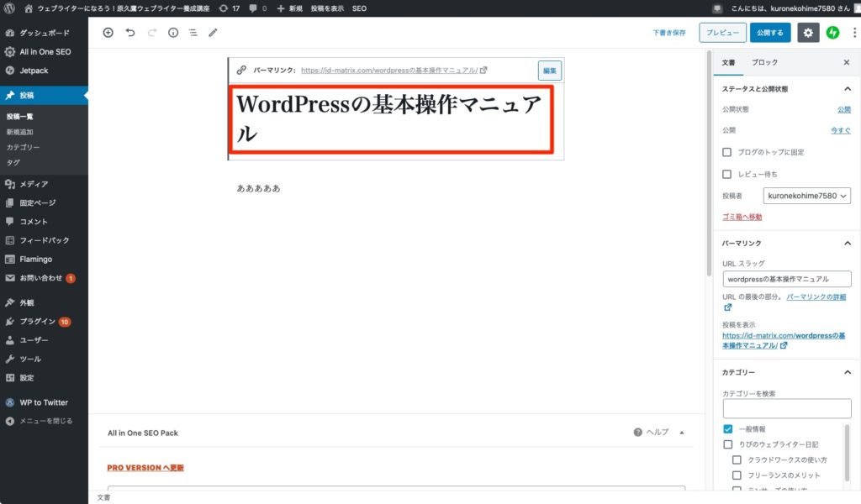
Task: Open more options three-dot menu
Action: tap(854, 33)
